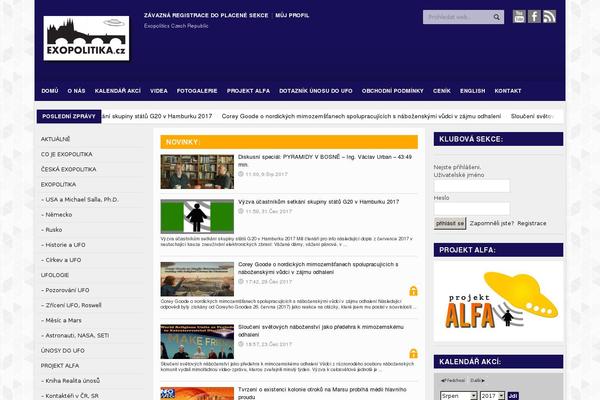Open O nás menu item

pyautogui.click(x=76, y=91)
